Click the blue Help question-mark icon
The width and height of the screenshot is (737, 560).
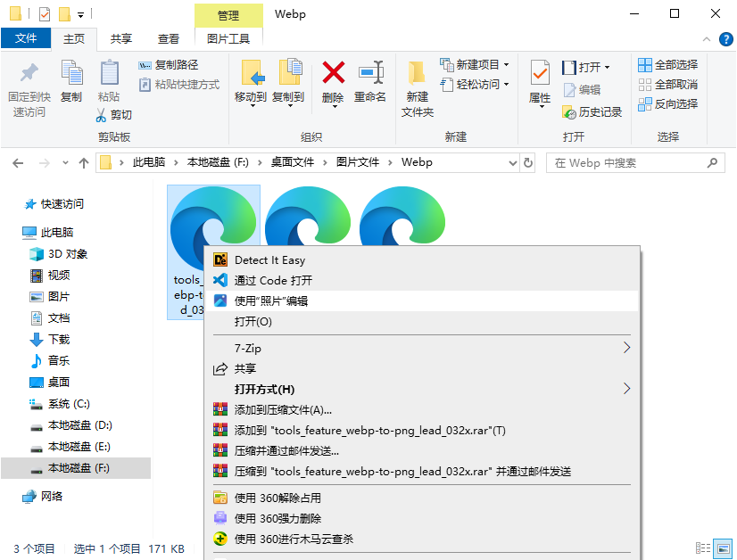click(x=726, y=39)
